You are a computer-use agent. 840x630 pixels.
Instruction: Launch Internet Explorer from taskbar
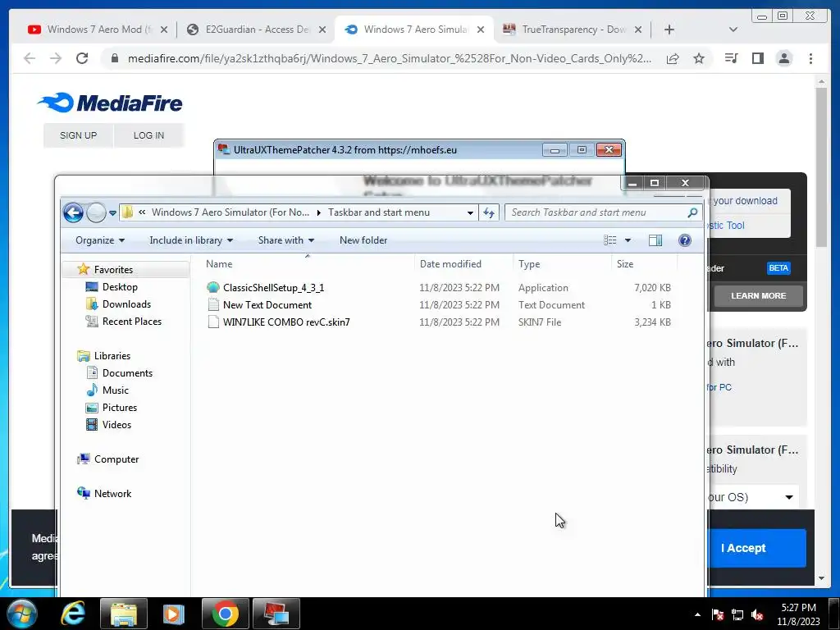pyautogui.click(x=73, y=614)
